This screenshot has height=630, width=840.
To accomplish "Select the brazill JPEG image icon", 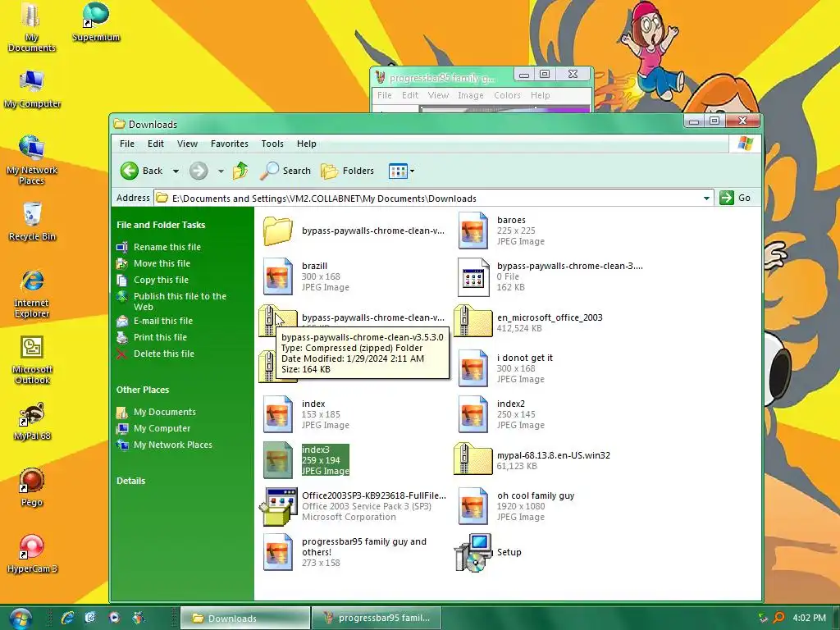I will click(277, 276).
